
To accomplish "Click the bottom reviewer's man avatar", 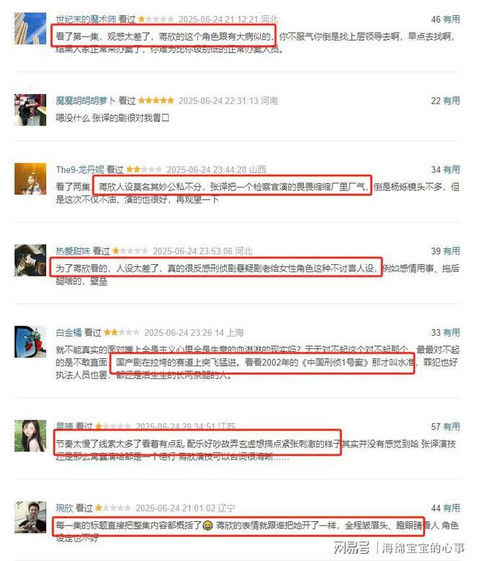I will (x=30, y=517).
